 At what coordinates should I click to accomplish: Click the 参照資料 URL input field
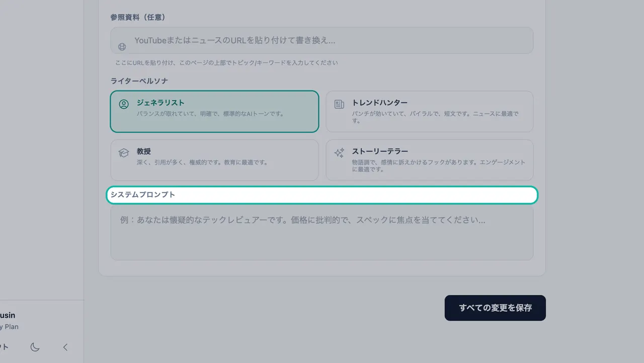coord(322,40)
